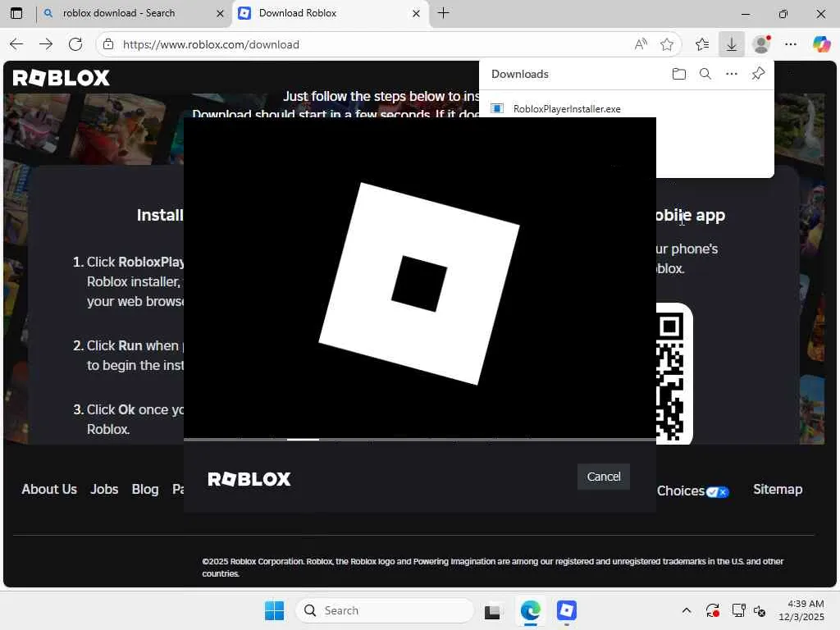Open the Windows Start menu
This screenshot has width=840, height=630.
point(274,610)
